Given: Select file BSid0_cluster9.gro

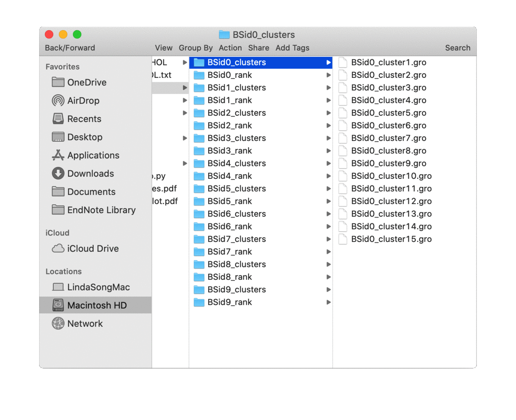Looking at the screenshot, I should [x=388, y=163].
